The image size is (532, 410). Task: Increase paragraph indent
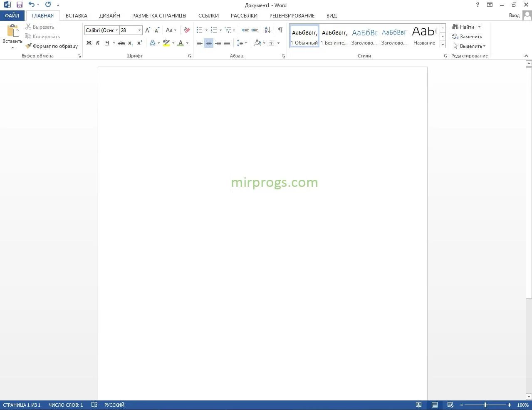click(255, 30)
